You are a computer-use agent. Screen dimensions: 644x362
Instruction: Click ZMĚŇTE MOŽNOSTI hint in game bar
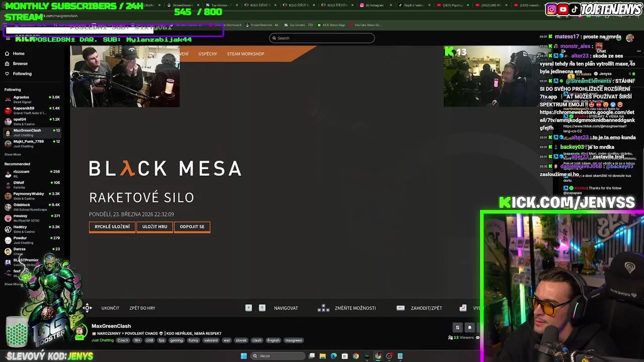tap(355, 308)
